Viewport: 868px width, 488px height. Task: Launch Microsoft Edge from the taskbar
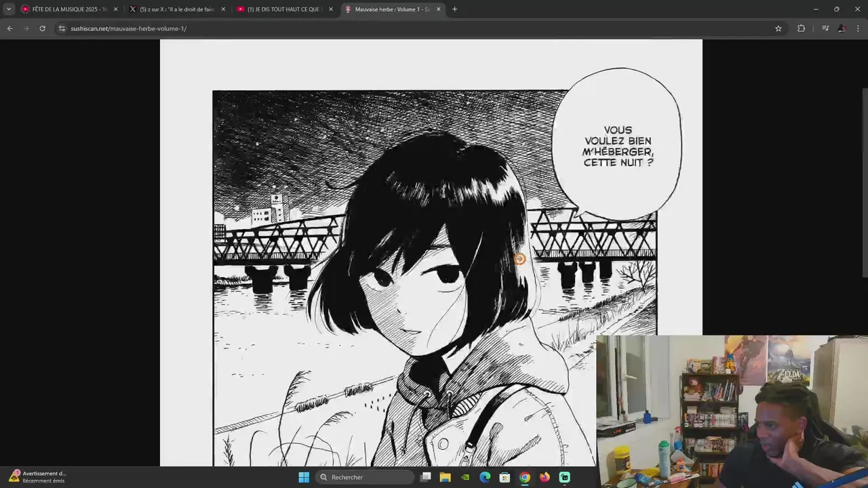pyautogui.click(x=485, y=477)
